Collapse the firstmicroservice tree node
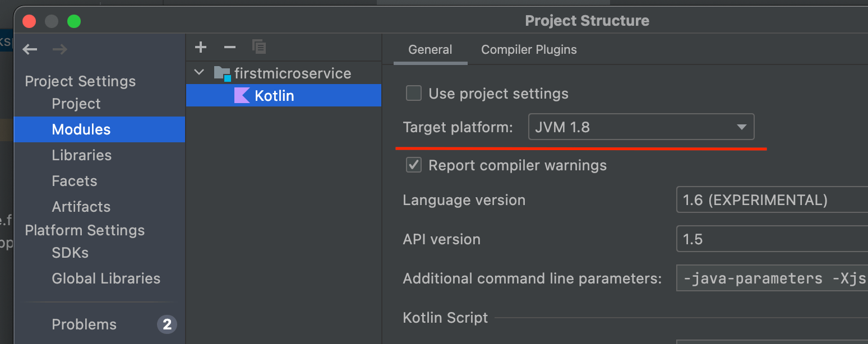This screenshot has height=344, width=868. click(198, 72)
